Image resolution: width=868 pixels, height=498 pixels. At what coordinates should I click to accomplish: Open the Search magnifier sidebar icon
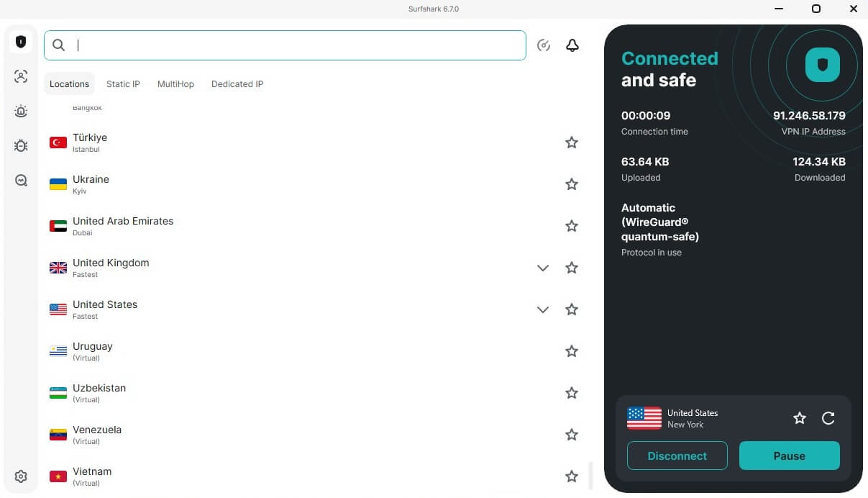21,181
